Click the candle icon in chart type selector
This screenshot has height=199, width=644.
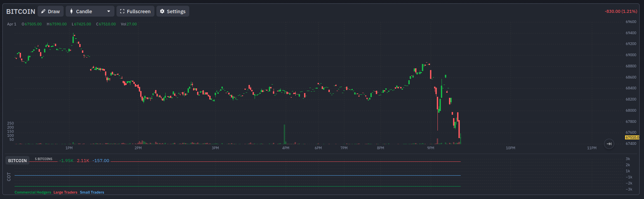point(71,11)
